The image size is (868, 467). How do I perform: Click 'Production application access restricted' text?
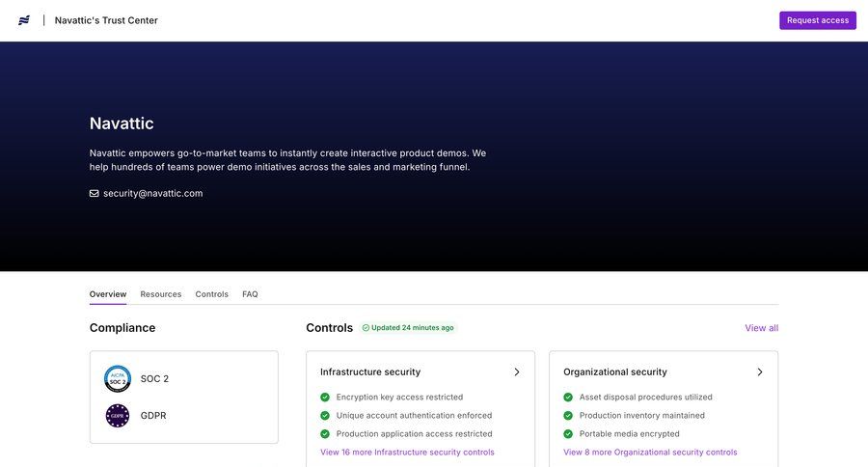tap(414, 434)
